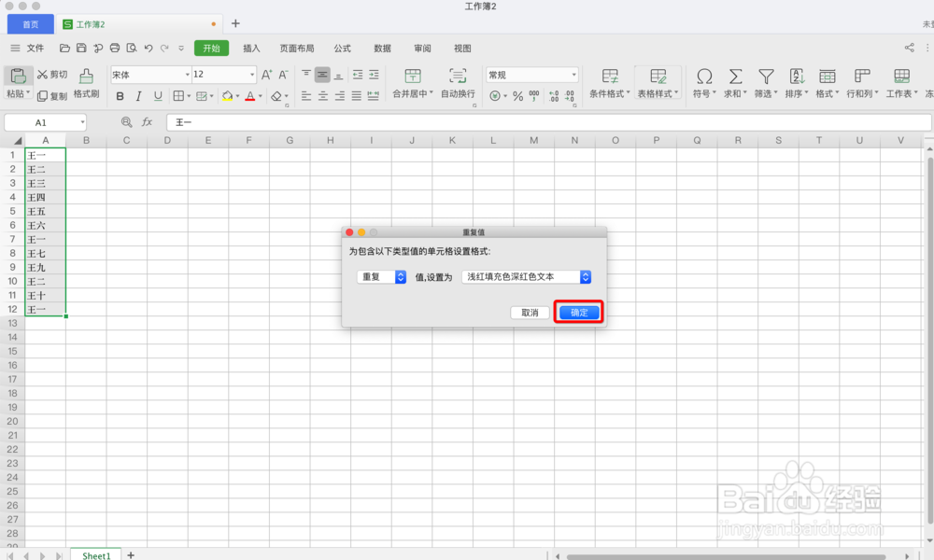This screenshot has width=934, height=560.
Task: Click the 确定 button in the dialog
Action: tap(577, 313)
